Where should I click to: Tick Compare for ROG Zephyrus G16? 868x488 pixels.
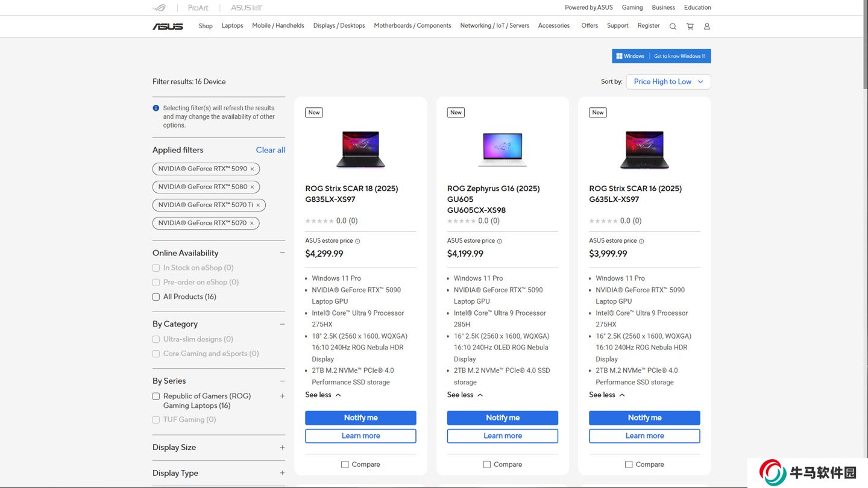tap(487, 465)
